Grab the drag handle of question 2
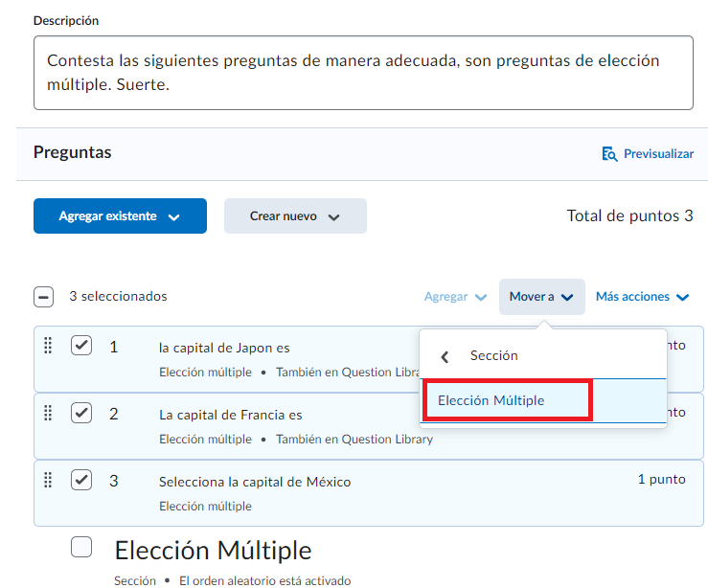 point(48,413)
